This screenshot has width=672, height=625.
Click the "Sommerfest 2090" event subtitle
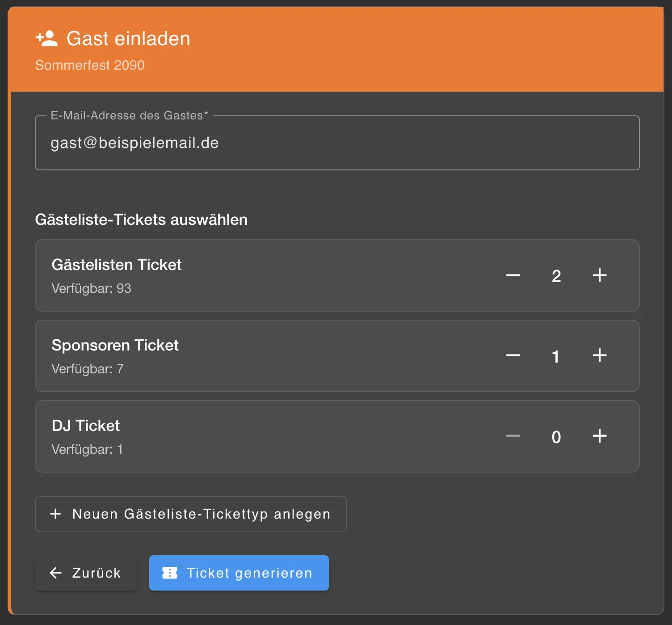pos(90,65)
